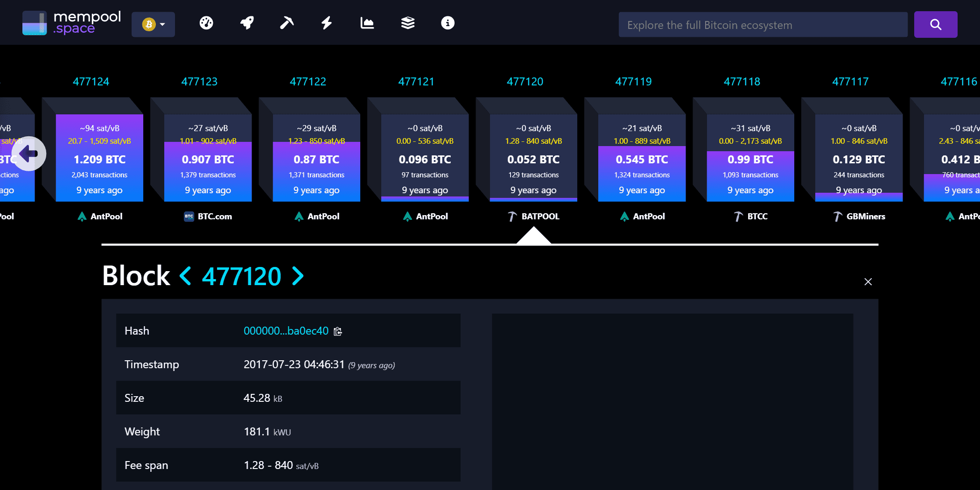This screenshot has height=490, width=980.
Task: Click the AntPool logo icon under block 477124
Action: [x=82, y=217]
